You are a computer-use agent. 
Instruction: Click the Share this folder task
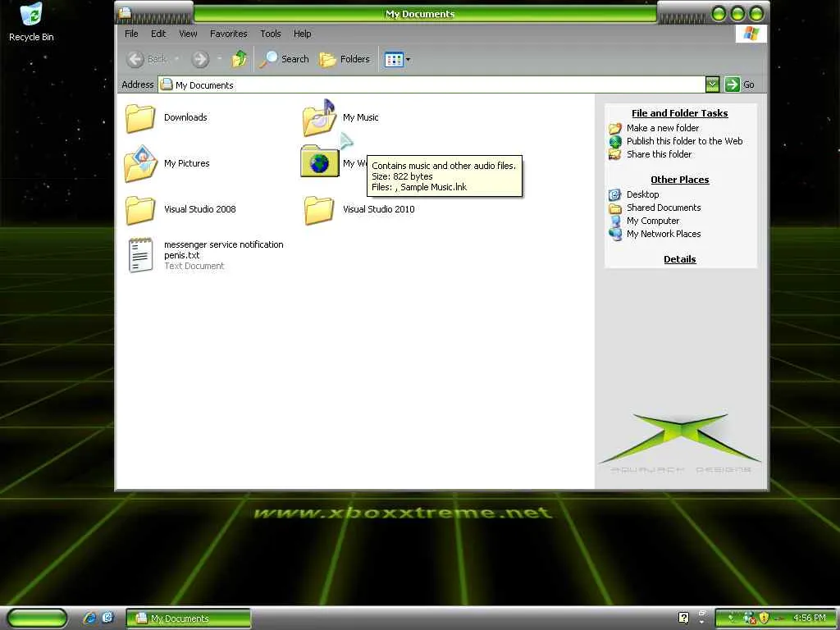click(659, 154)
